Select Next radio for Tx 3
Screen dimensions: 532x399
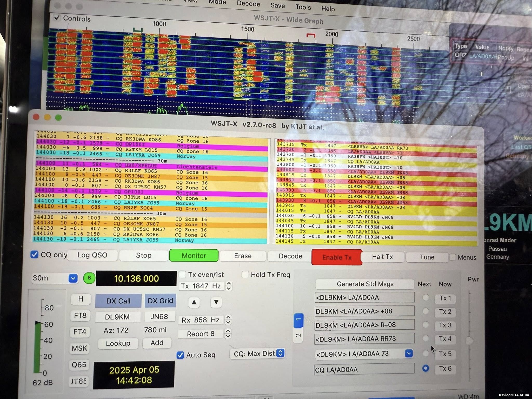coord(425,325)
